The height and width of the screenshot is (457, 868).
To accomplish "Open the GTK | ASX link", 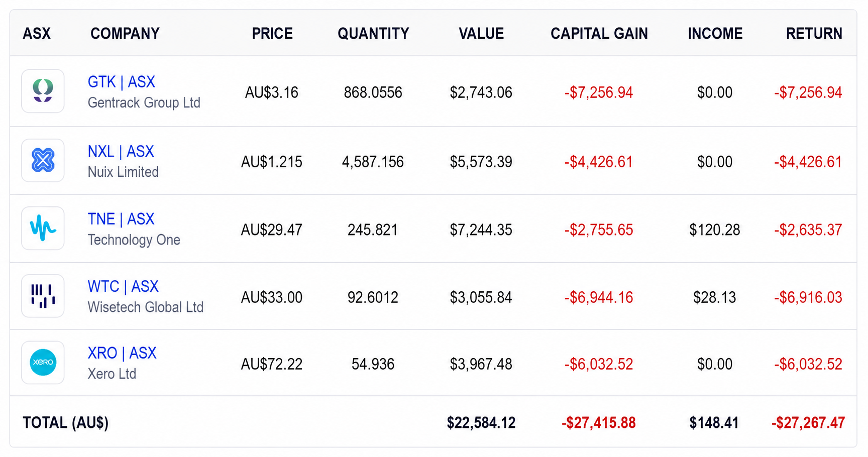I will [121, 82].
